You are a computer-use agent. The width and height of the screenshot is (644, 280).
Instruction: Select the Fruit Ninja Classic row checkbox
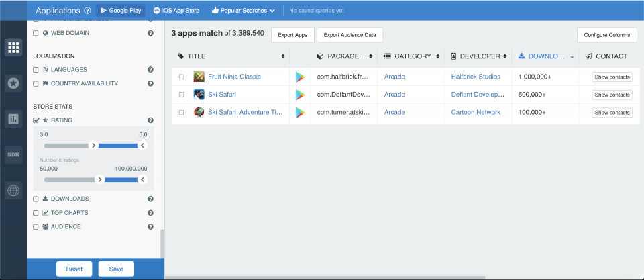pos(182,77)
